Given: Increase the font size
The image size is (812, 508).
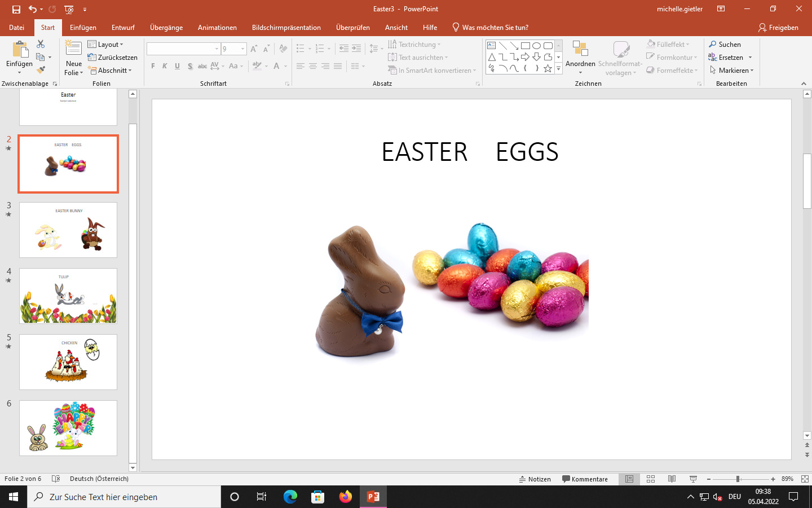Looking at the screenshot, I should click(x=254, y=49).
